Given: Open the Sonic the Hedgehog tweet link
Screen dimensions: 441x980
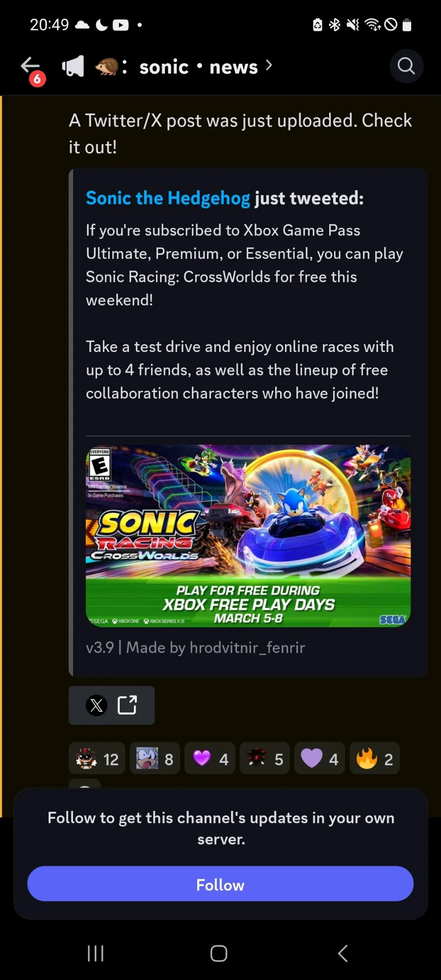Looking at the screenshot, I should coord(168,198).
